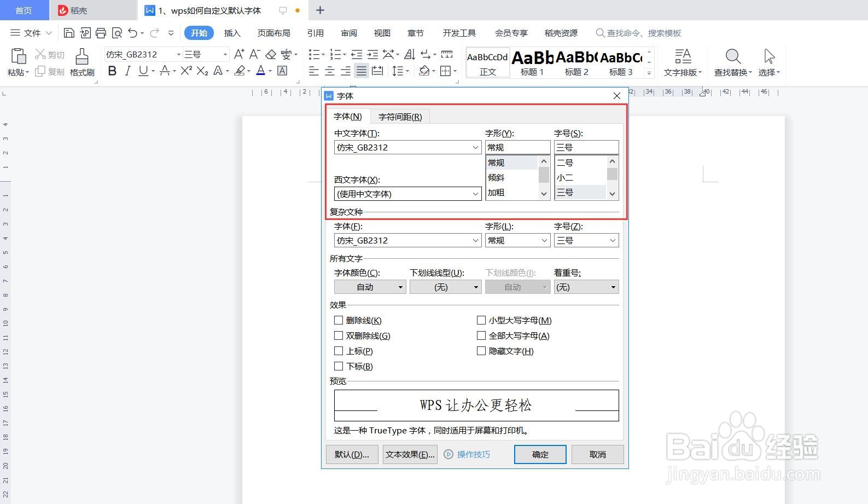Screen dimensions: 868x504
Task: Open the ribbon font name dropdown
Action: pos(178,54)
